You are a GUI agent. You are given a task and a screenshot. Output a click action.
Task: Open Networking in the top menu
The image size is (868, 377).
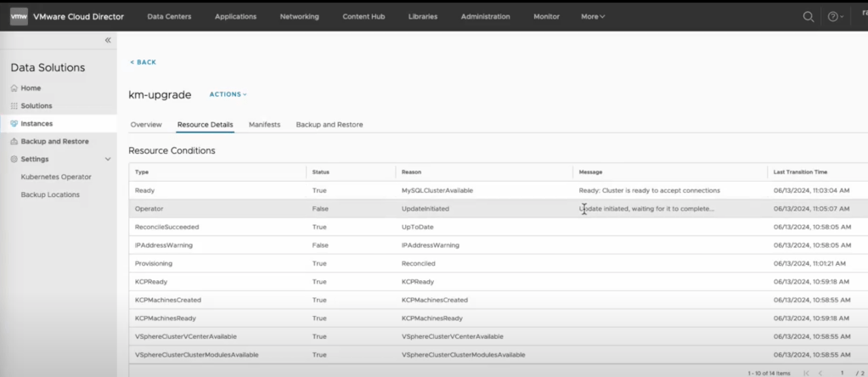(x=299, y=16)
